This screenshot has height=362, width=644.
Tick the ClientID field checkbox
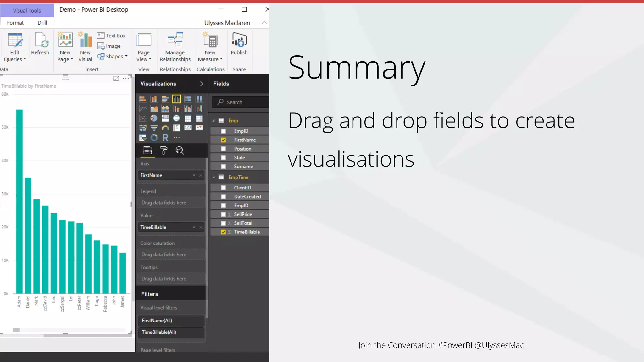click(223, 188)
